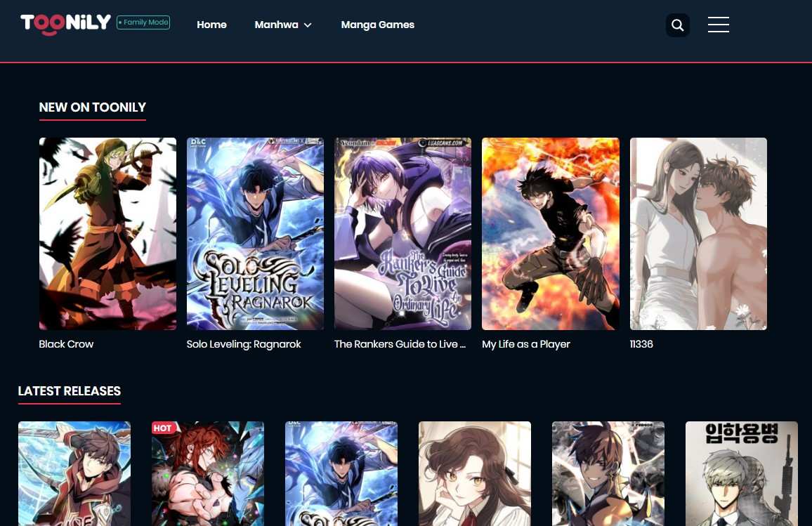Open first Latest Releases cover with brown-haired swordsman

pos(74,474)
